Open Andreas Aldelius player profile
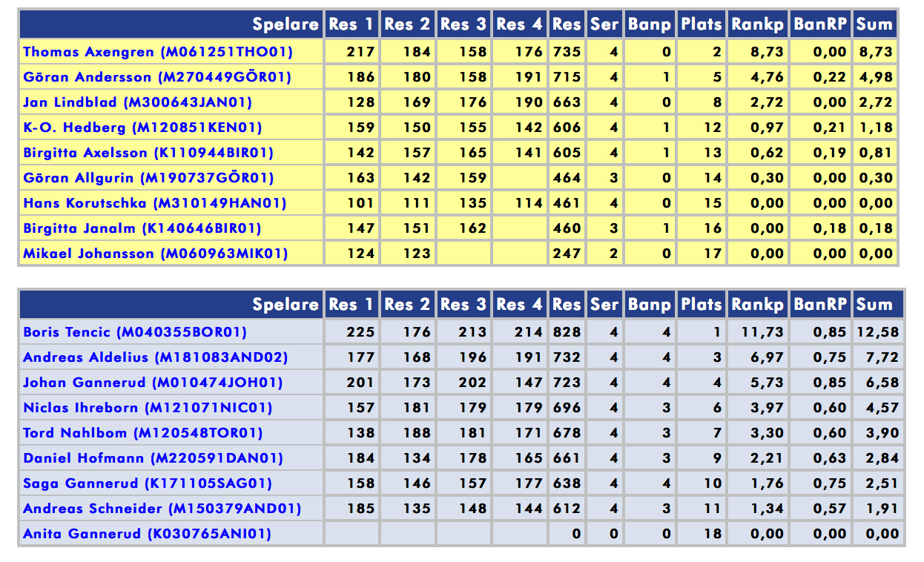Viewport: 924px width, 562px height. [155, 357]
